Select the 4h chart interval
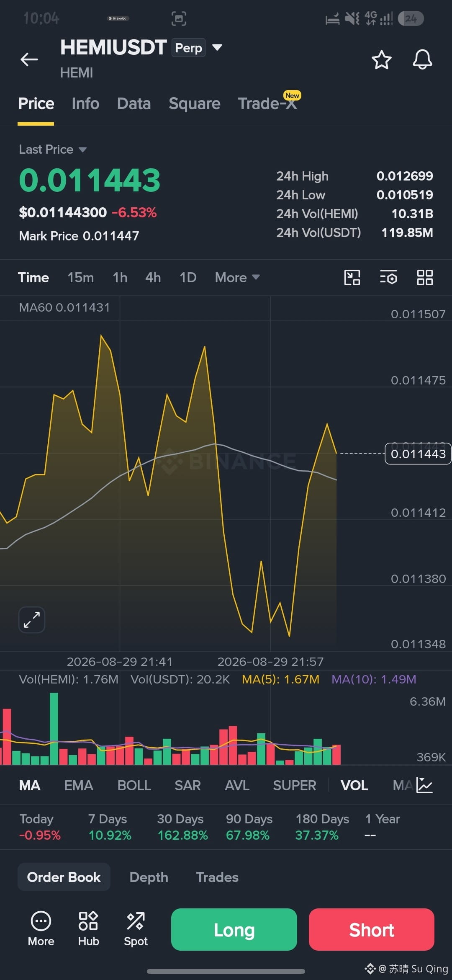The image size is (452, 980). 153,278
